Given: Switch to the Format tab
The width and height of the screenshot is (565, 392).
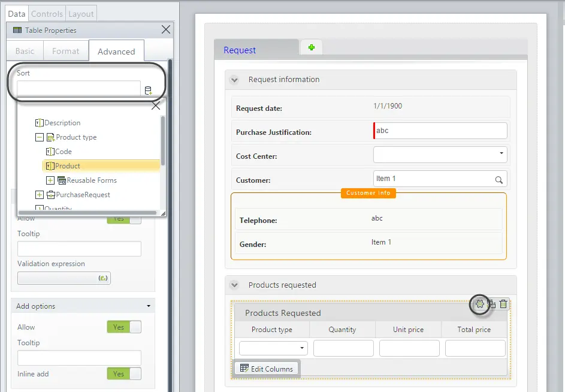Looking at the screenshot, I should coord(65,51).
